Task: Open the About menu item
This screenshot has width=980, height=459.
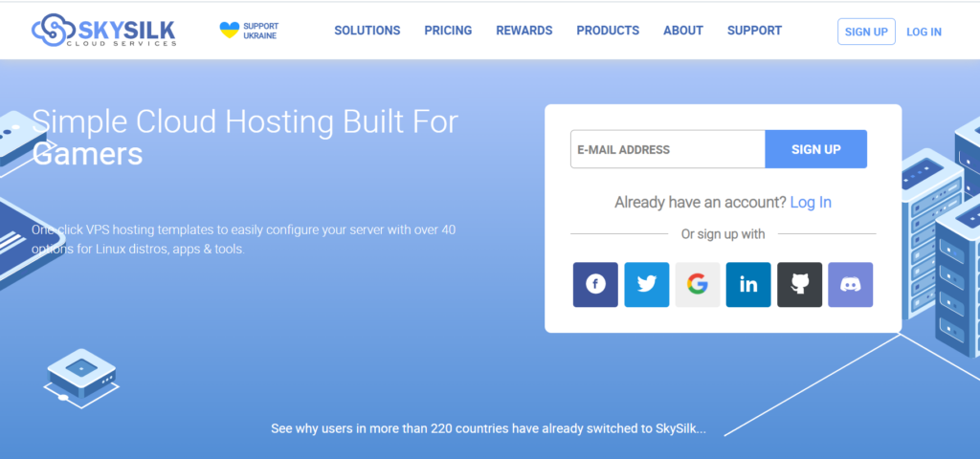Action: pyautogui.click(x=683, y=31)
